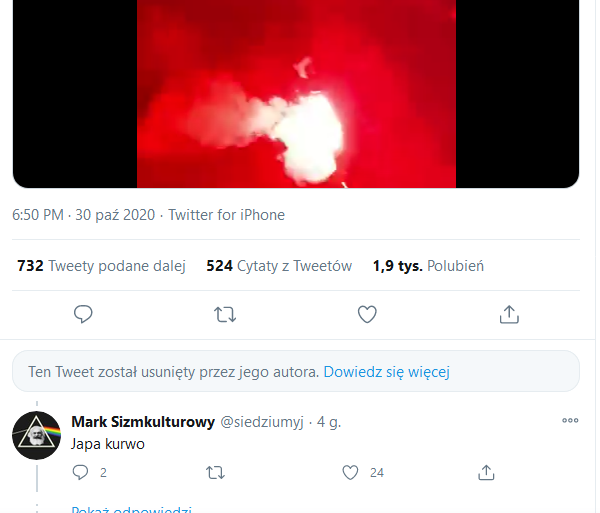This screenshot has height=513, width=600.
Task: Reply to the main tweet
Action: pos(84,315)
